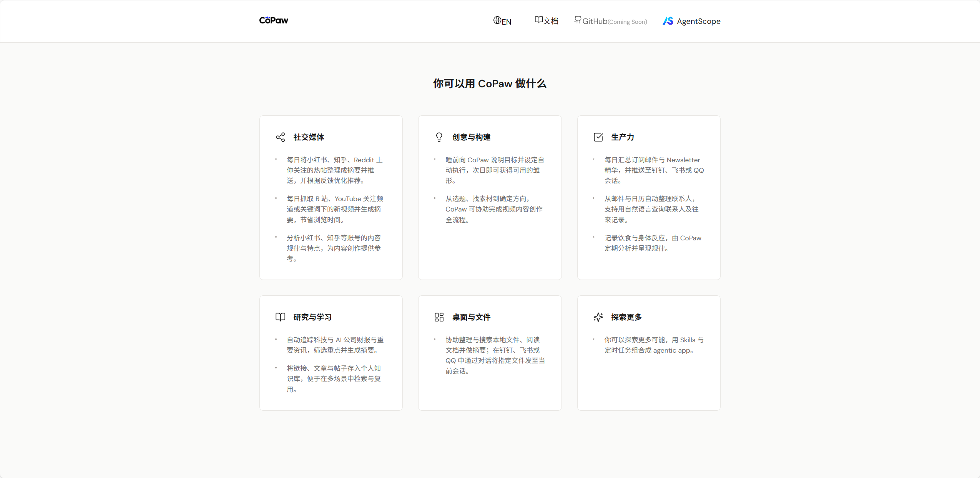Click the item 将链接、文章与帖子存入个人知识库
The height and width of the screenshot is (478, 980).
click(x=334, y=379)
